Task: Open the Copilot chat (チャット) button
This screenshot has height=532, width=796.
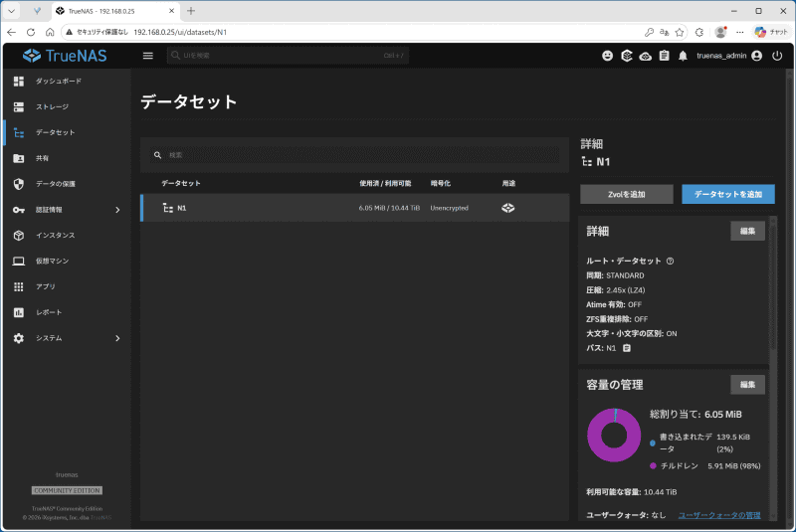Action: 771,32
